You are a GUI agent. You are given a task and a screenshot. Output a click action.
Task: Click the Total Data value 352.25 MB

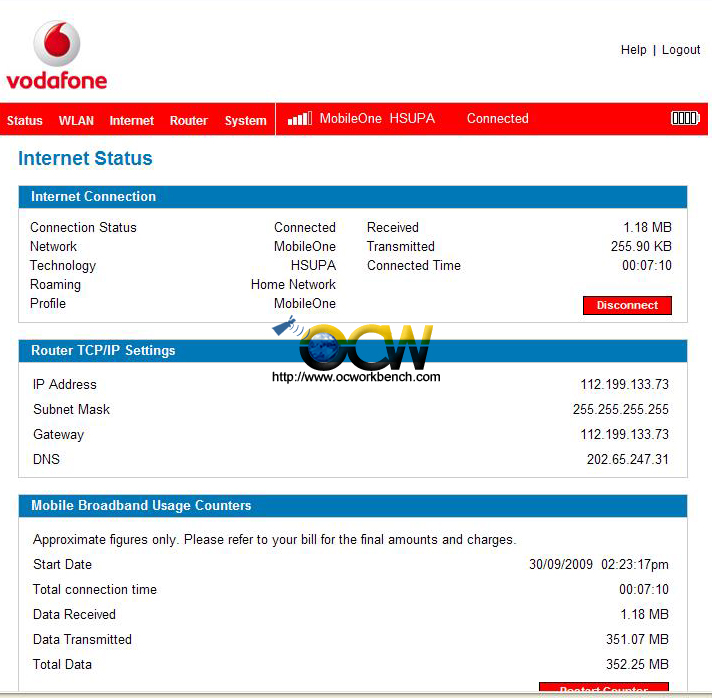(637, 664)
